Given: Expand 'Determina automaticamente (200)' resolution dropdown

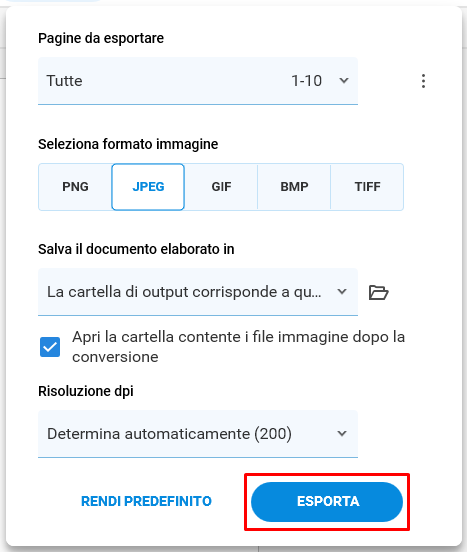Looking at the screenshot, I should pyautogui.click(x=198, y=434).
